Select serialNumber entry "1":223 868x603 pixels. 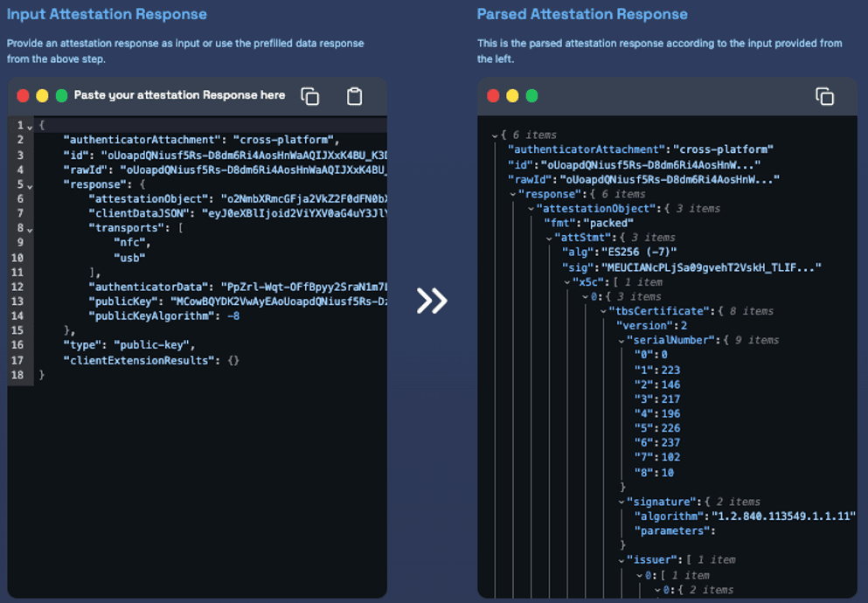(x=657, y=370)
